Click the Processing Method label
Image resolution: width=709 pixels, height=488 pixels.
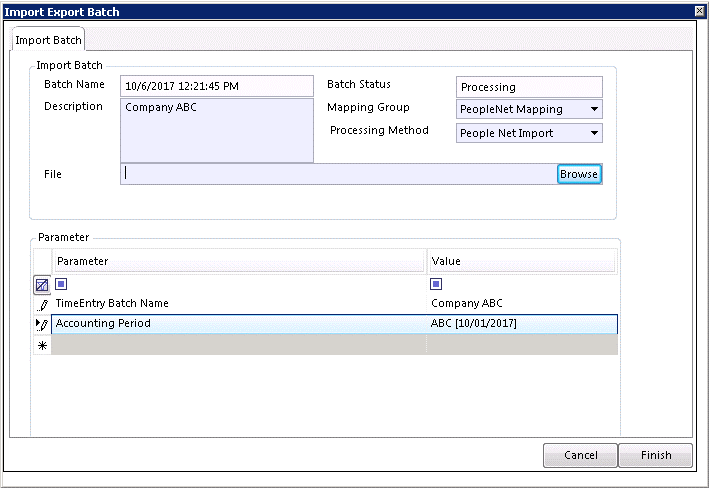[x=379, y=130]
